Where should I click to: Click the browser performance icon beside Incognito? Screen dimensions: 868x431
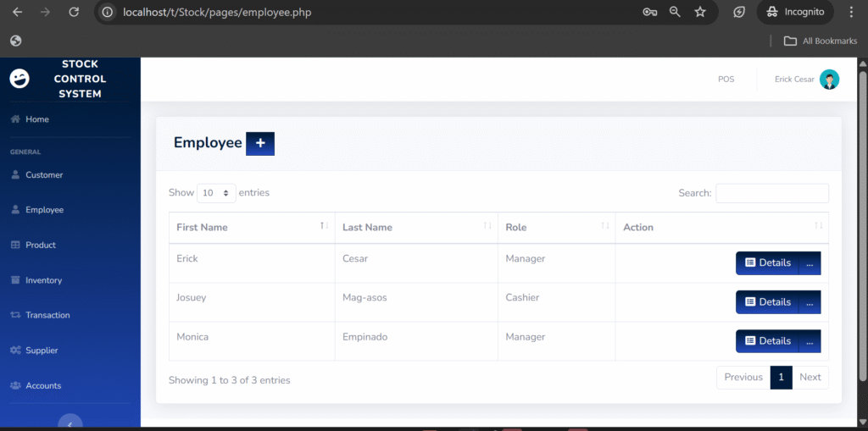[739, 12]
